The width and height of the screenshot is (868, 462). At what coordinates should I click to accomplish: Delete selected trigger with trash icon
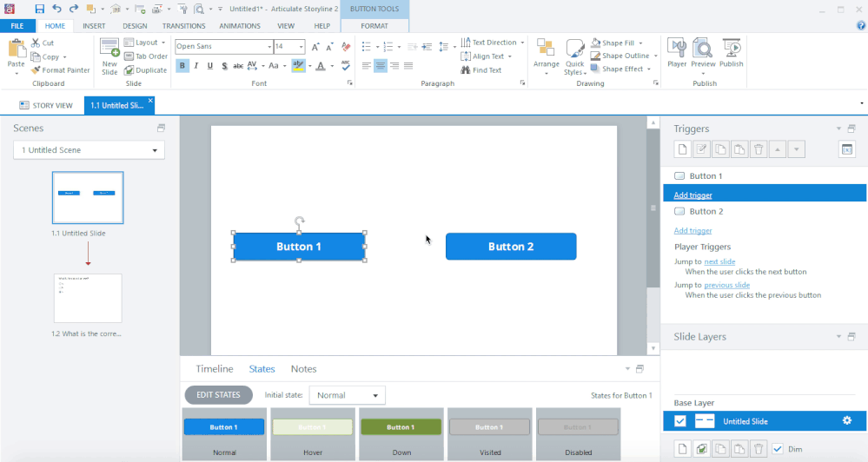(x=759, y=149)
